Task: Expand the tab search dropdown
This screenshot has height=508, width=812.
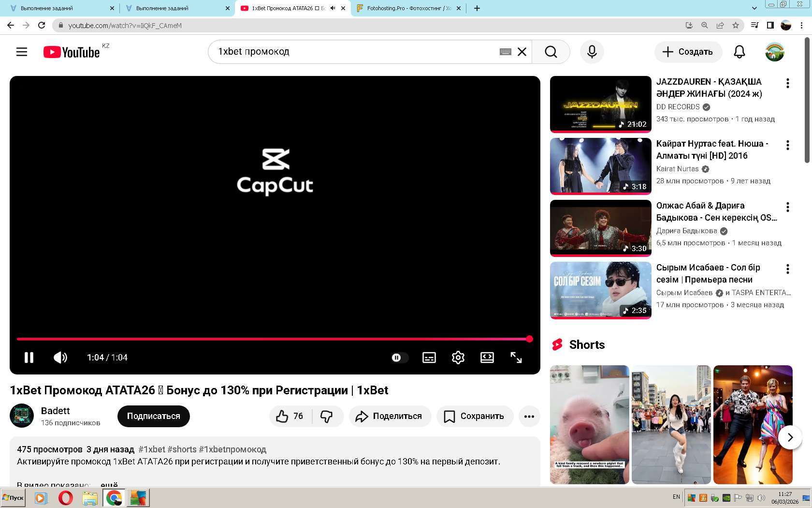Action: tap(754, 8)
